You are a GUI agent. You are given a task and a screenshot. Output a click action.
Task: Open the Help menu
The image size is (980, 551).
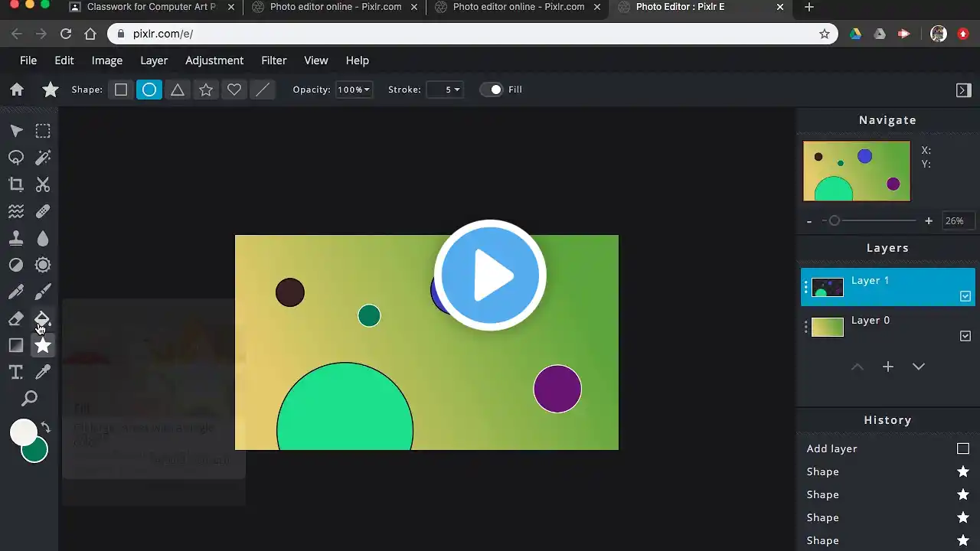(358, 60)
